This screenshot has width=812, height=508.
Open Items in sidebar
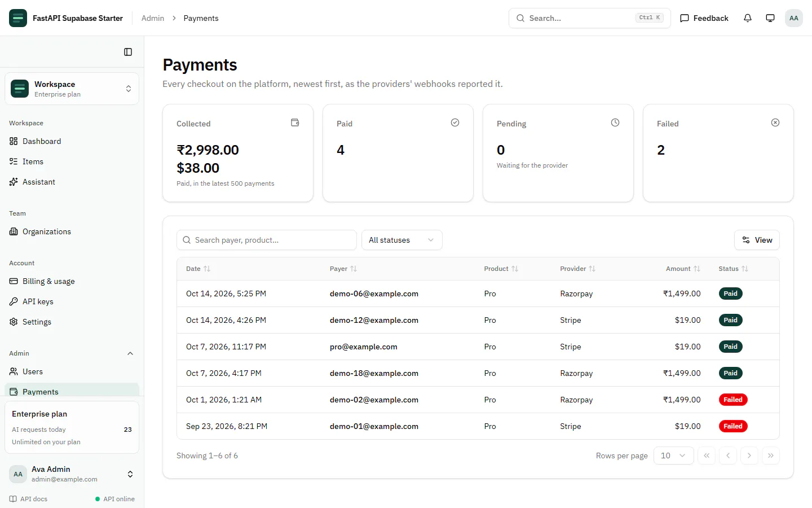[x=72, y=161]
